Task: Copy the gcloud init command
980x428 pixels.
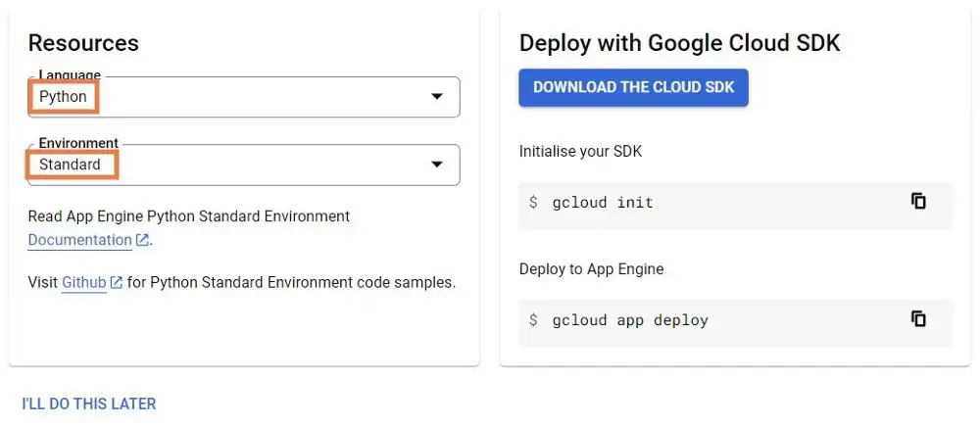Action: (x=918, y=201)
